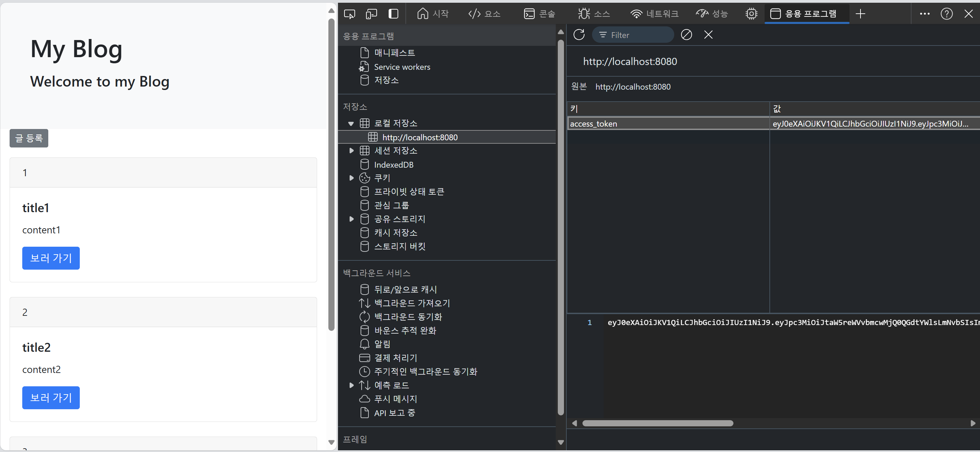The width and height of the screenshot is (980, 452).
Task: Activate the inspect element picker icon
Action: [349, 14]
